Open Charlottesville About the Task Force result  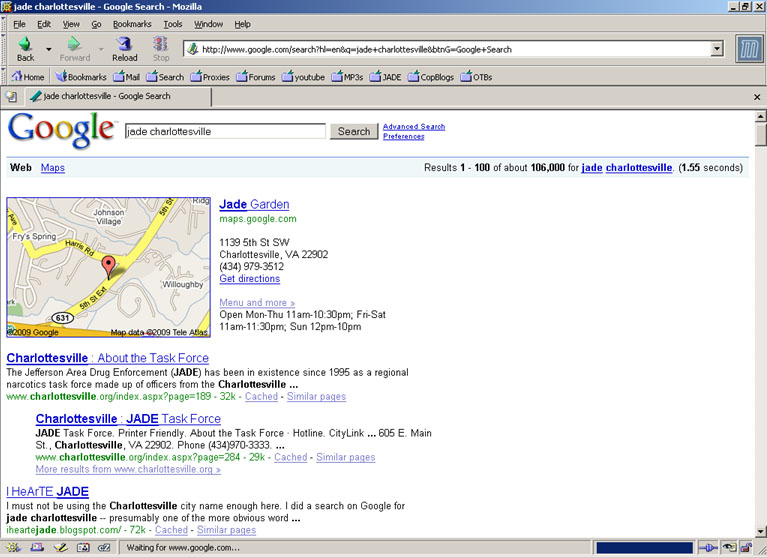108,358
